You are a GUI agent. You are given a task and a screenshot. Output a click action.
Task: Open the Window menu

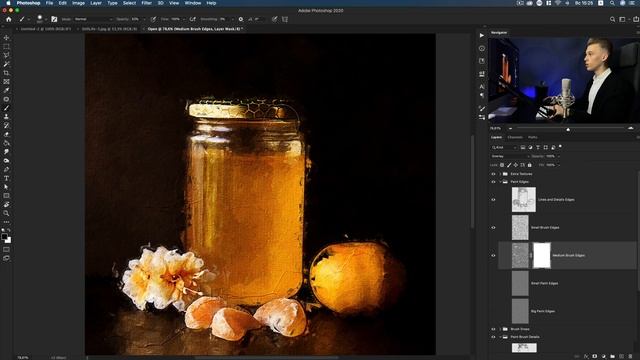(193, 3)
